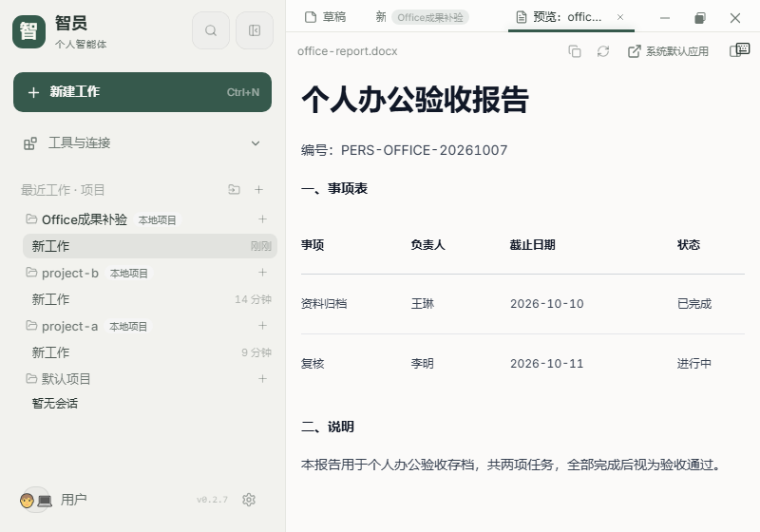Copy the file path icon
The height and width of the screenshot is (532, 760).
pyautogui.click(x=575, y=51)
